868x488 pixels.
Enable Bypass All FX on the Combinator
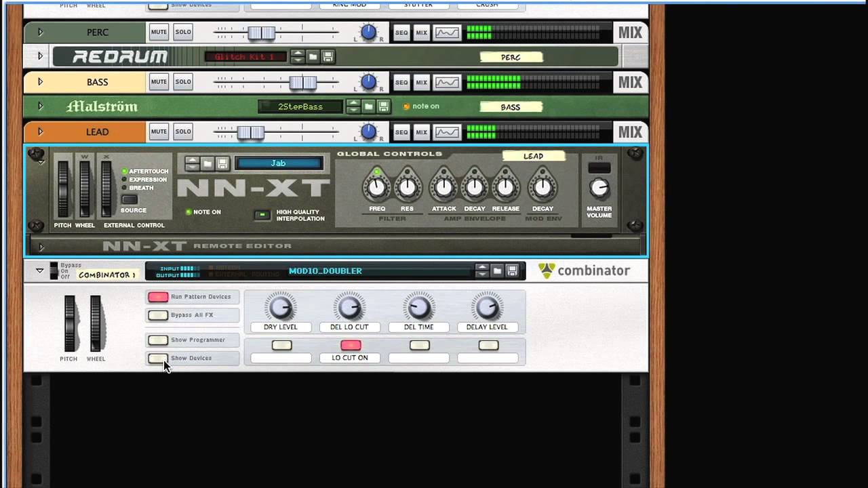(x=158, y=315)
